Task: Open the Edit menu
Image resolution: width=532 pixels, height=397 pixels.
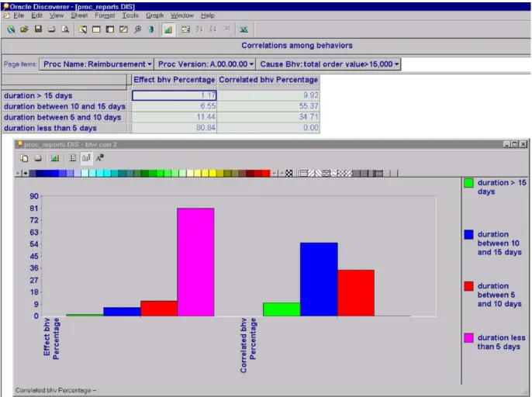Action: pos(36,16)
